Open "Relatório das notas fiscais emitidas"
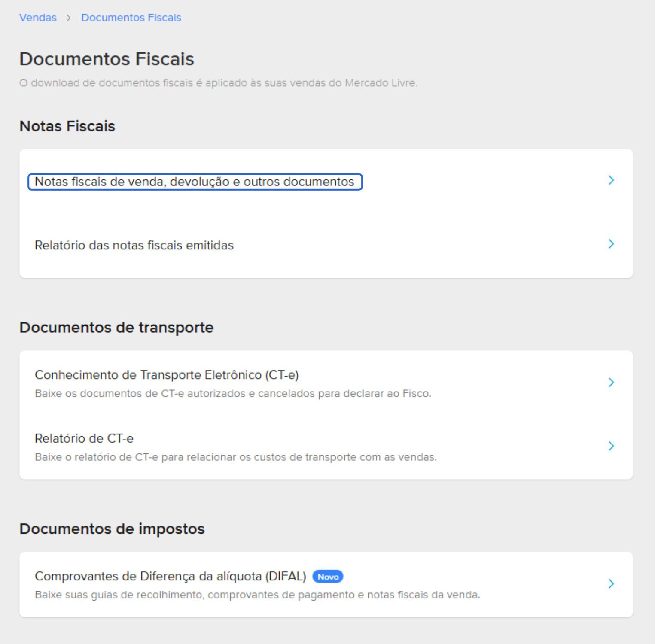 (x=134, y=245)
